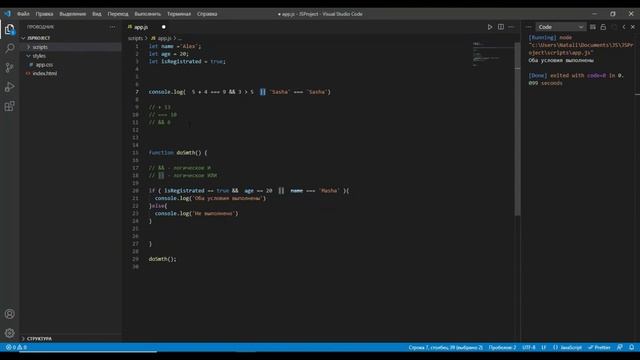The width and height of the screenshot is (640, 360).
Task: Toggle output scroll lock icon
Action: point(603,27)
